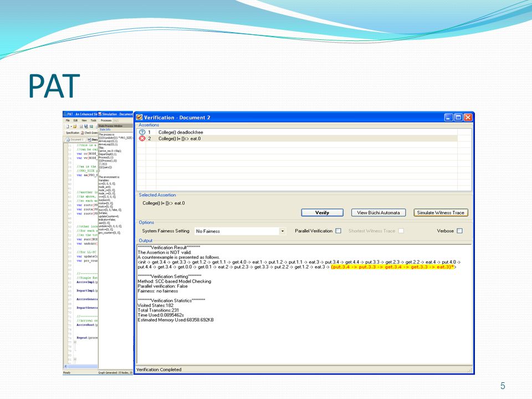
Task: Click the PAT editor horizontal scrollbar left arrow
Action: (65, 366)
